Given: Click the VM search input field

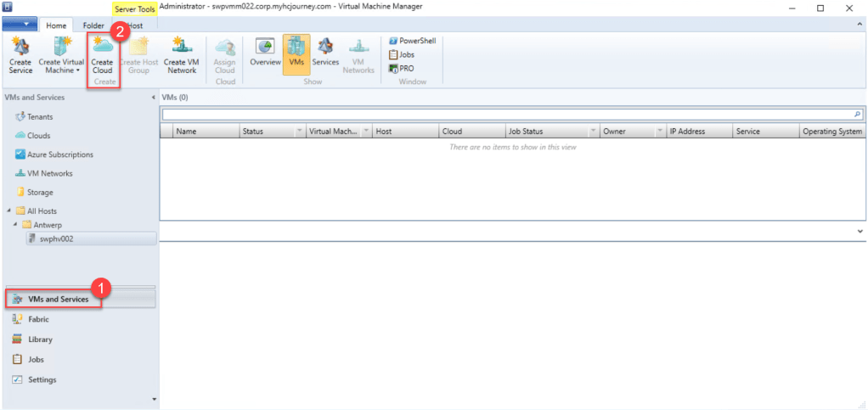Looking at the screenshot, I should 505,114.
